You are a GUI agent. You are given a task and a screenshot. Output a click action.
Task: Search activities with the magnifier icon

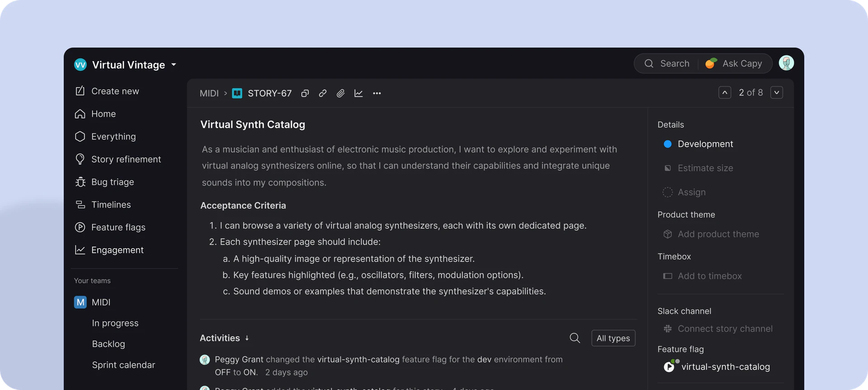point(575,338)
